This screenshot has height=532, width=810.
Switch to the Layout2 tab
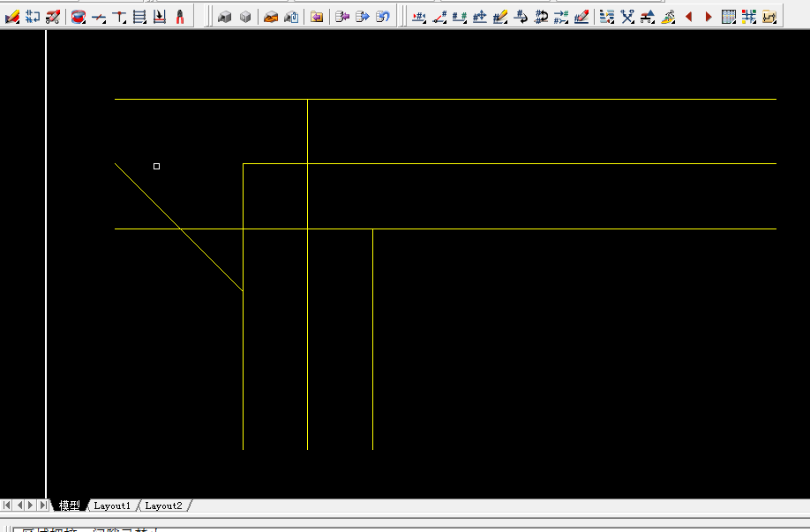(x=163, y=506)
